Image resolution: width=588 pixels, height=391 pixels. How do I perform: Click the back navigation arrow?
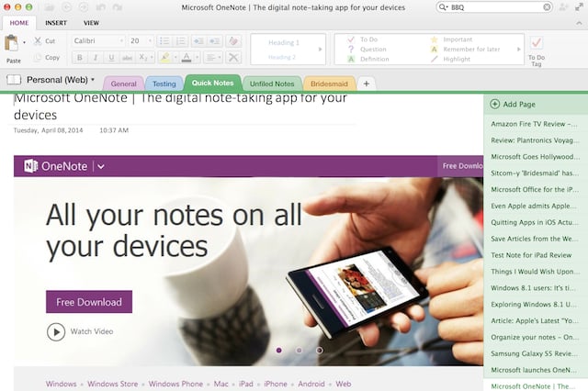point(66,7)
